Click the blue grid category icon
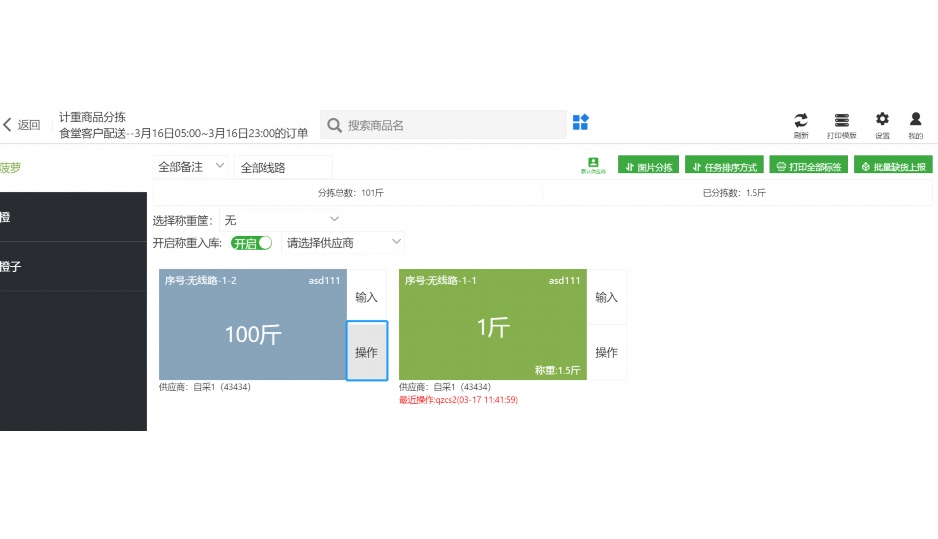The width and height of the screenshot is (938, 539). (580, 123)
